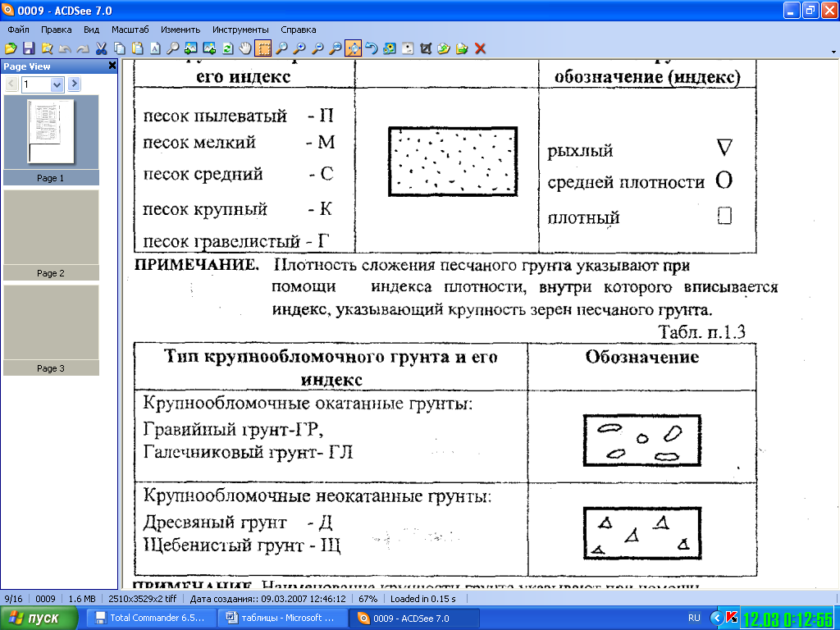Click the Kaspersky K tray icon
The height and width of the screenshot is (630, 840).
(x=731, y=618)
